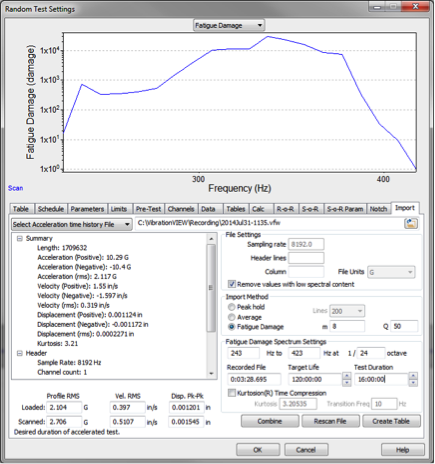Open the File Units dropdown
Screen dimensions: 435x464
(391, 272)
